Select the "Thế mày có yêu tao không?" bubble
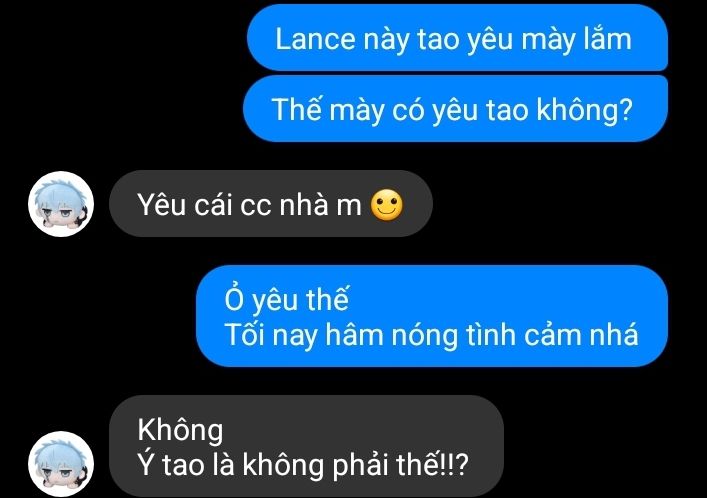 pos(455,109)
